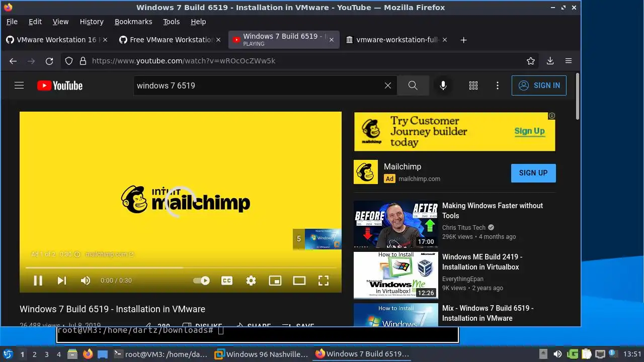
Task: Enable miniplayer mode
Action: click(275, 281)
